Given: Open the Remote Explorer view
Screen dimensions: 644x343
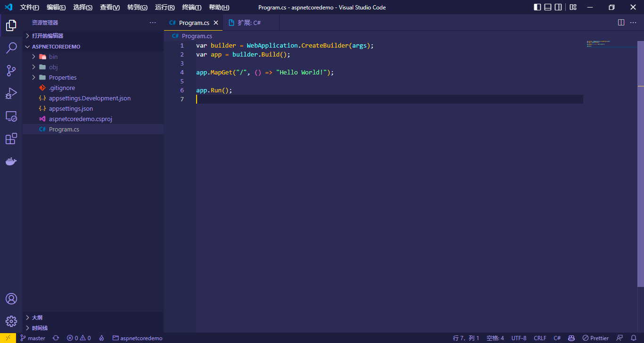Looking at the screenshot, I should 11,116.
